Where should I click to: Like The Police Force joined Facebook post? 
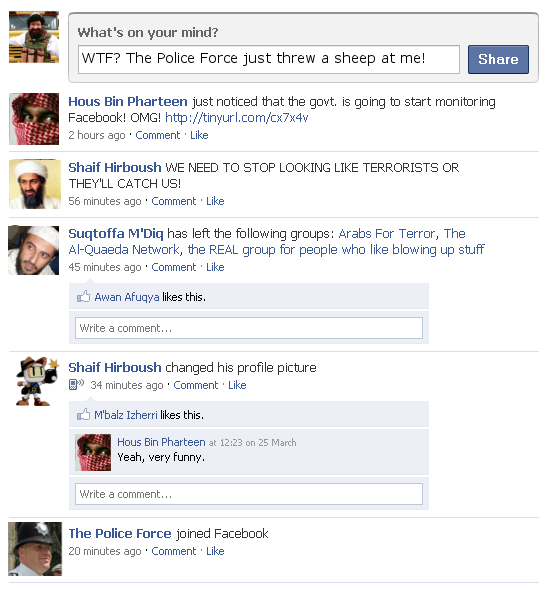(215, 551)
